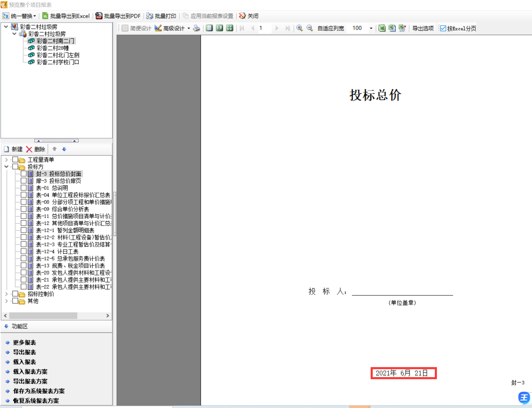Click the zoom out magnifier icon
Image resolution: width=532 pixels, height=408 pixels.
coord(310,28)
